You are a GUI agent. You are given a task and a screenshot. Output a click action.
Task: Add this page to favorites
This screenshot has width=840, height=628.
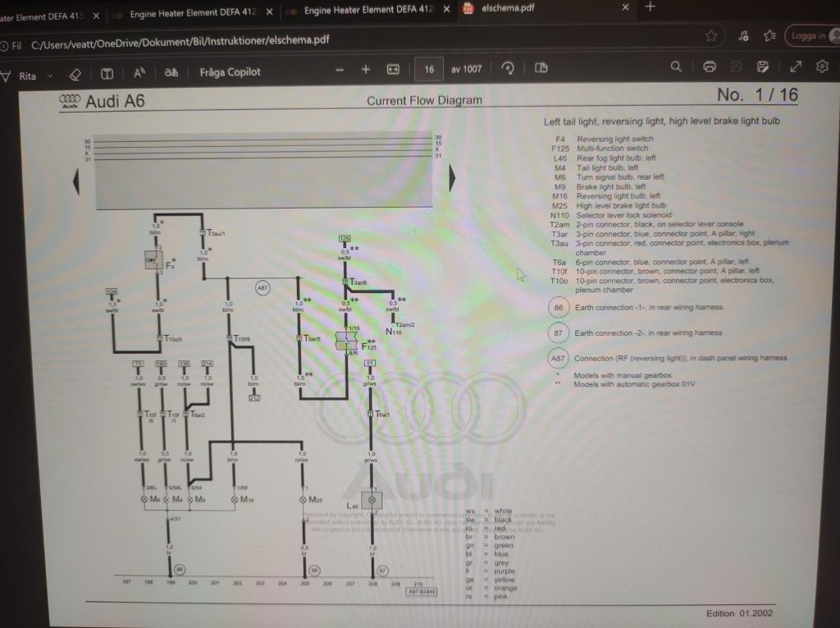click(x=711, y=36)
